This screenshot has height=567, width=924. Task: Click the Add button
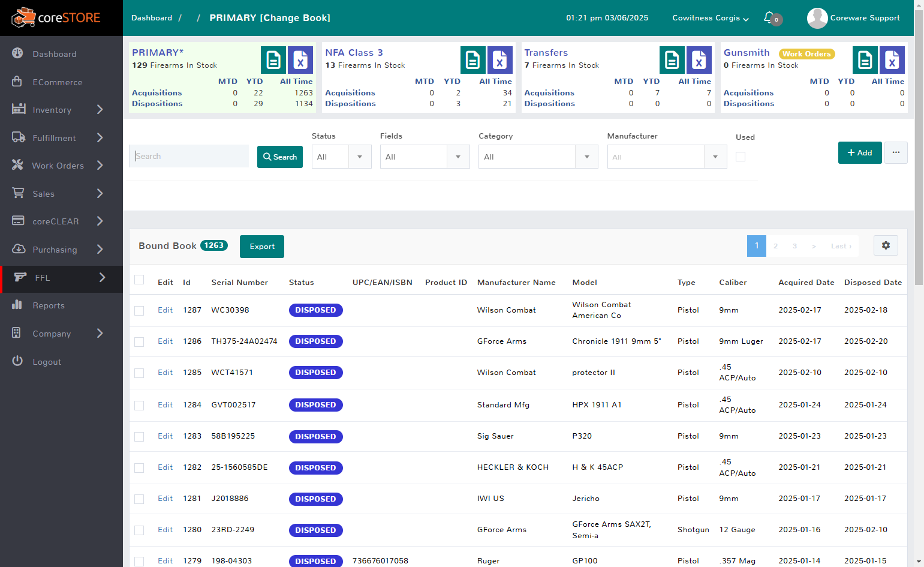click(860, 152)
